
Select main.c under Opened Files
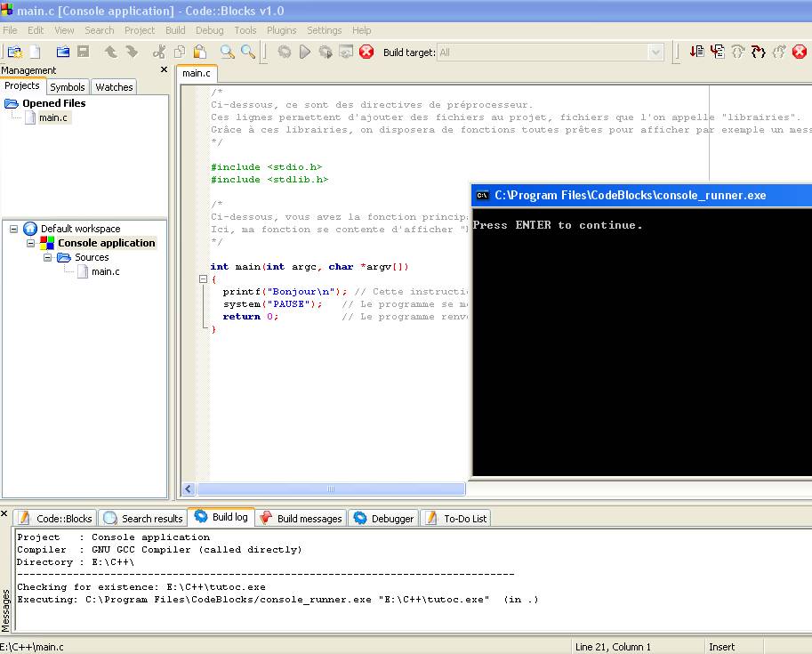point(52,117)
